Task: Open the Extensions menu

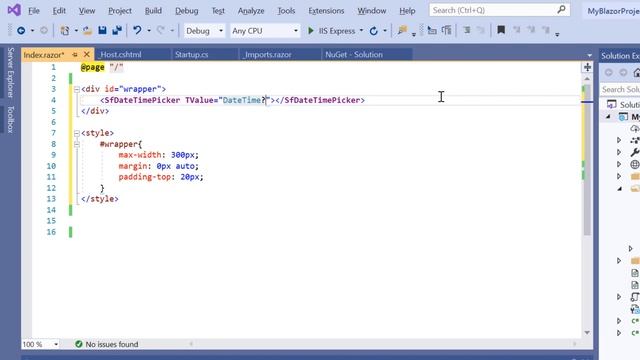Action: click(326, 11)
